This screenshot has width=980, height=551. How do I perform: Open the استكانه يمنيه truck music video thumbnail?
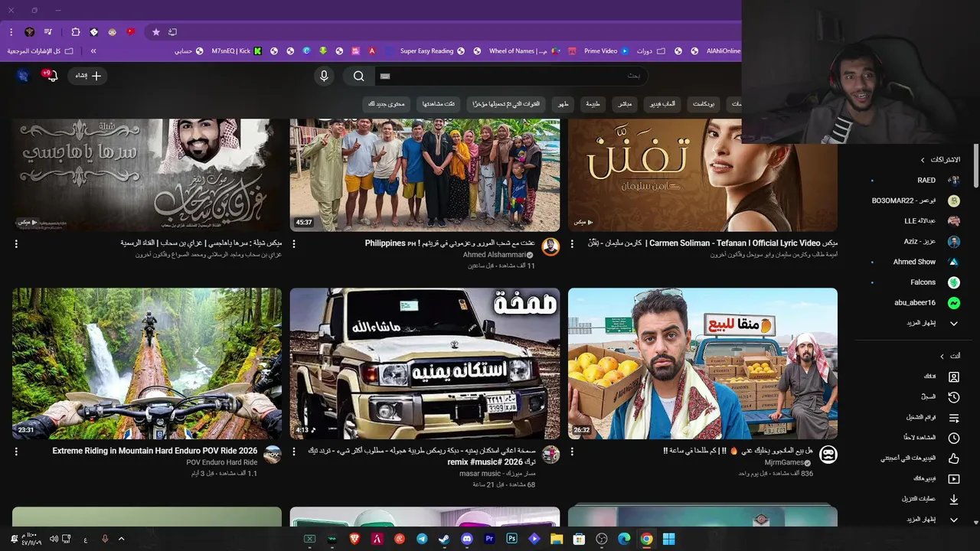425,364
